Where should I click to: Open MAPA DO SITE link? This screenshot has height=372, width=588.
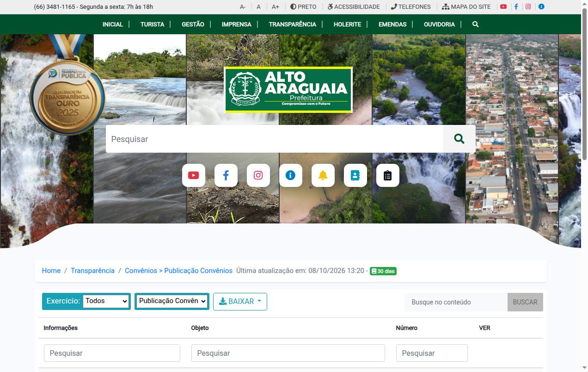click(x=466, y=7)
